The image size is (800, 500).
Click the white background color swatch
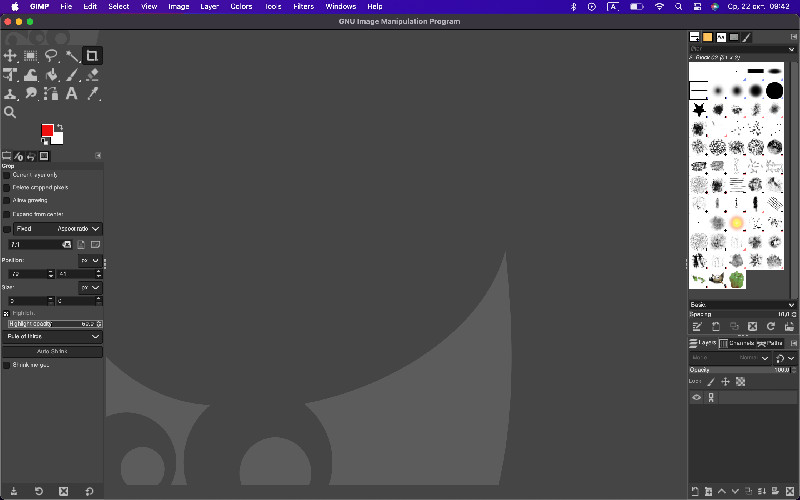[x=59, y=139]
